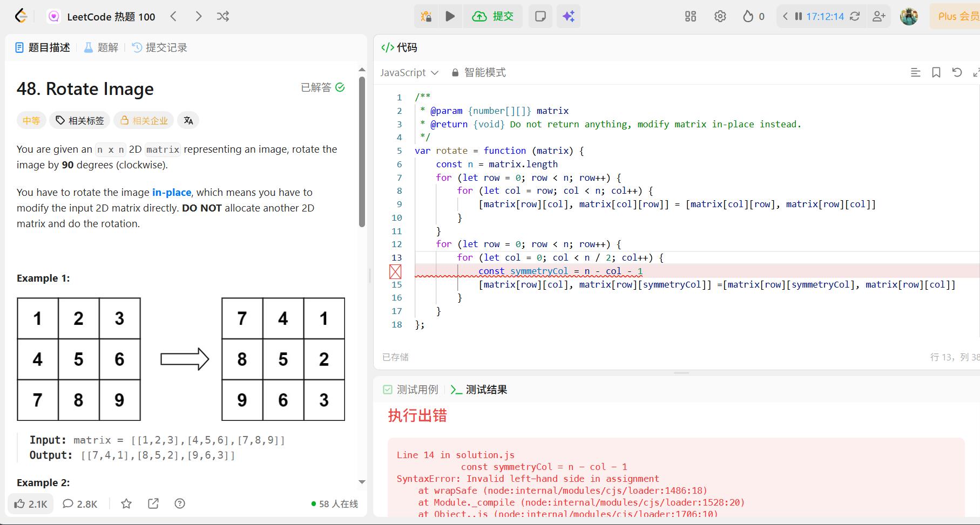The image size is (980, 525).
Task: Switch to the 测试用例 tab
Action: coord(410,390)
